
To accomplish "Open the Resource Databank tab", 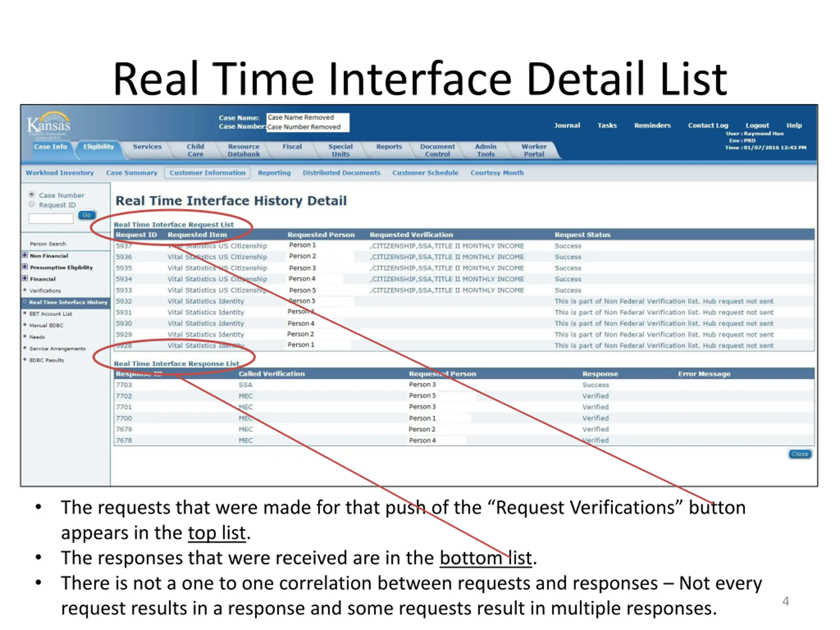I will point(244,150).
